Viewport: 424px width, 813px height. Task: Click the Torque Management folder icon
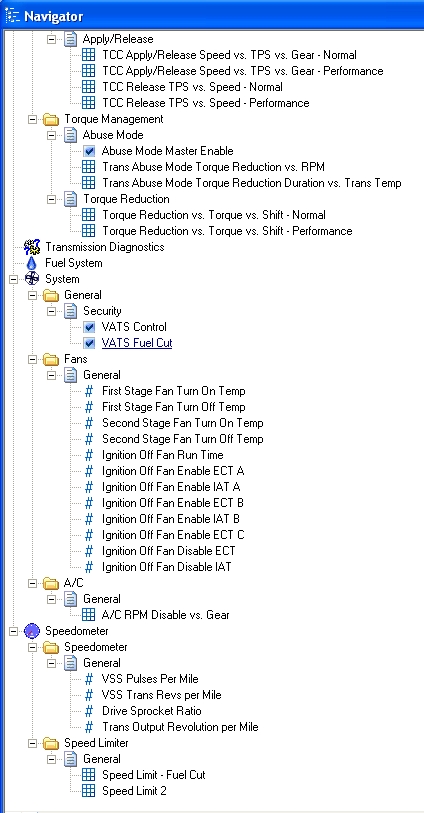[x=51, y=119]
